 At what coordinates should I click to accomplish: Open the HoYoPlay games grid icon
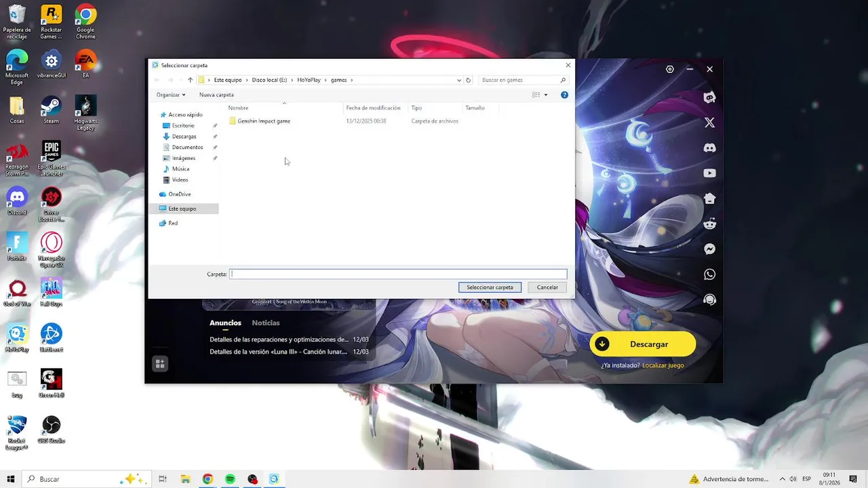[160, 364]
